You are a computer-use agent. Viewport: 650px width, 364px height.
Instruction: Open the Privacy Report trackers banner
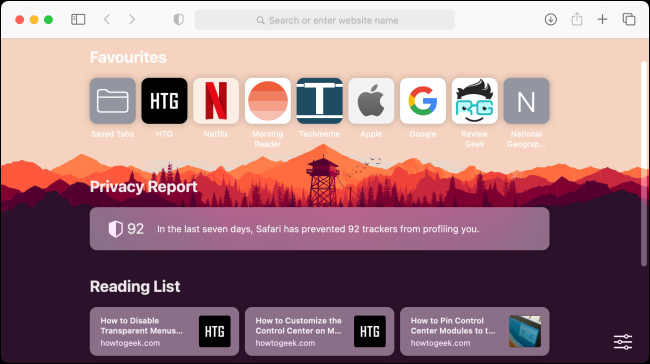pos(320,229)
